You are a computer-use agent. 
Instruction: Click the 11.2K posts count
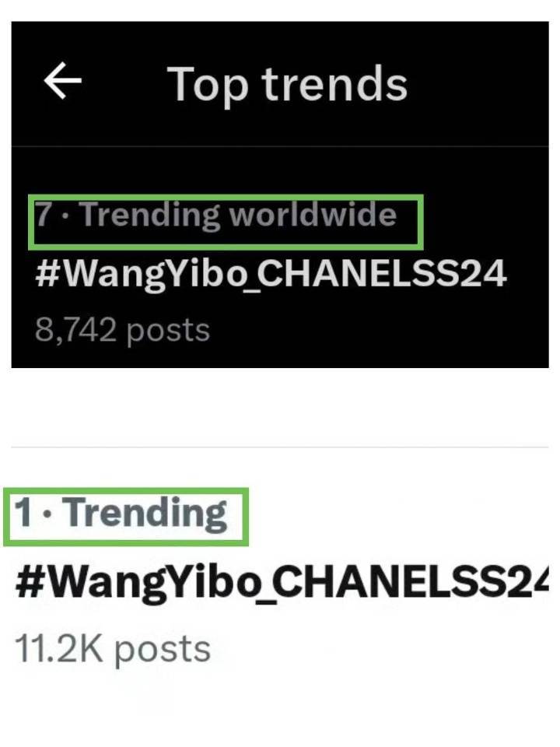(113, 649)
